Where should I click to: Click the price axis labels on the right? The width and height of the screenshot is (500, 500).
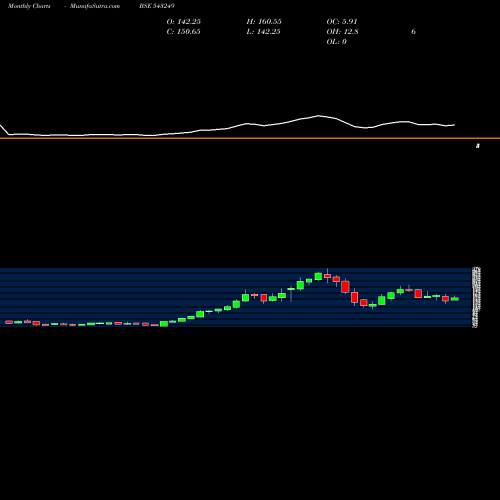click(x=476, y=297)
